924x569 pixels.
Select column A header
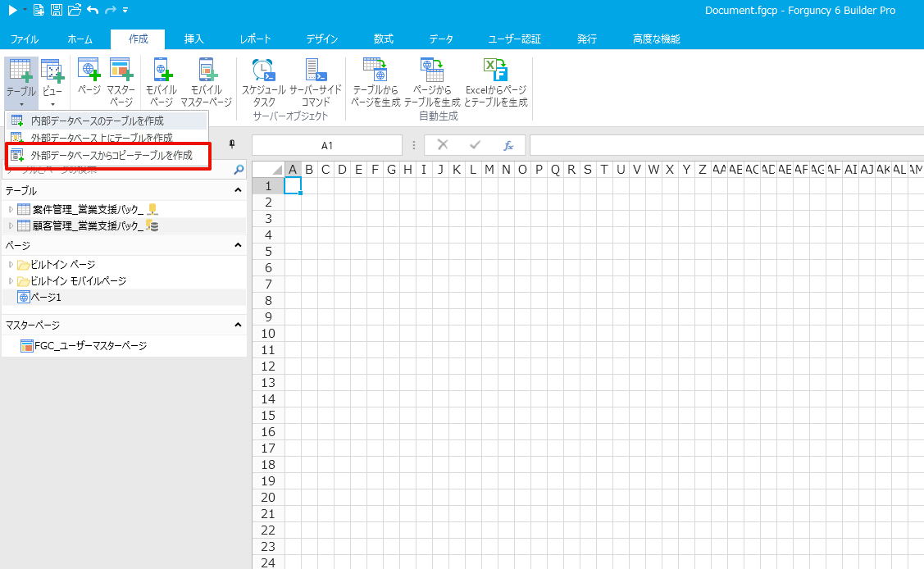pos(292,170)
